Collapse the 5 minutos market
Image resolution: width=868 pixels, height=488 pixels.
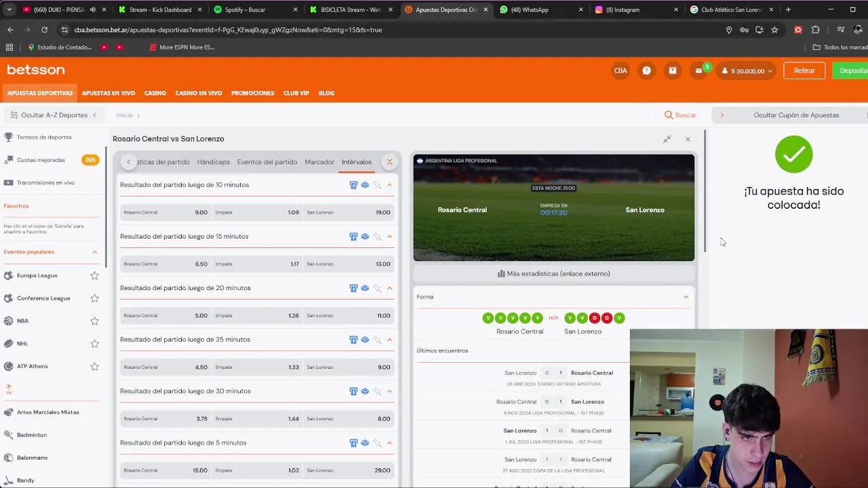(x=389, y=443)
